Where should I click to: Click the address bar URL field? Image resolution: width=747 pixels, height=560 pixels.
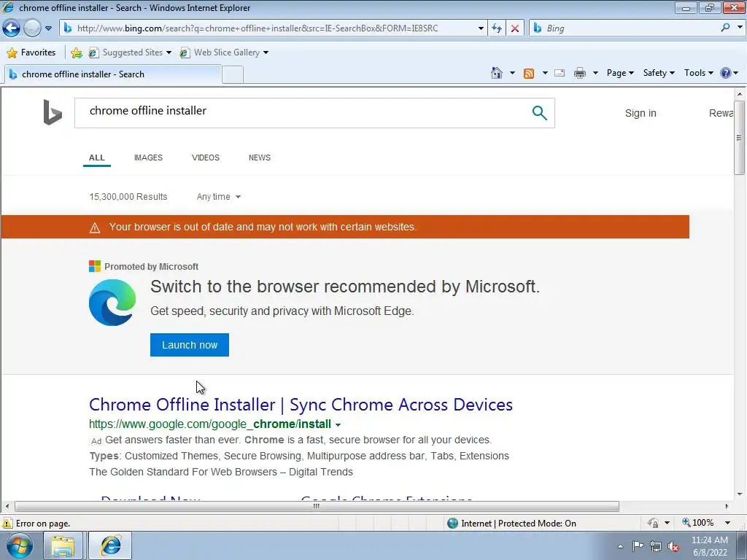tap(268, 28)
